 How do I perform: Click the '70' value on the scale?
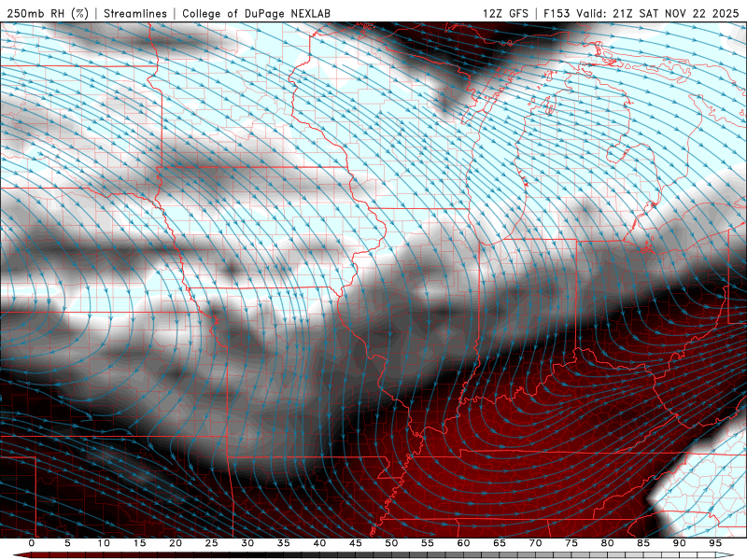[535, 543]
